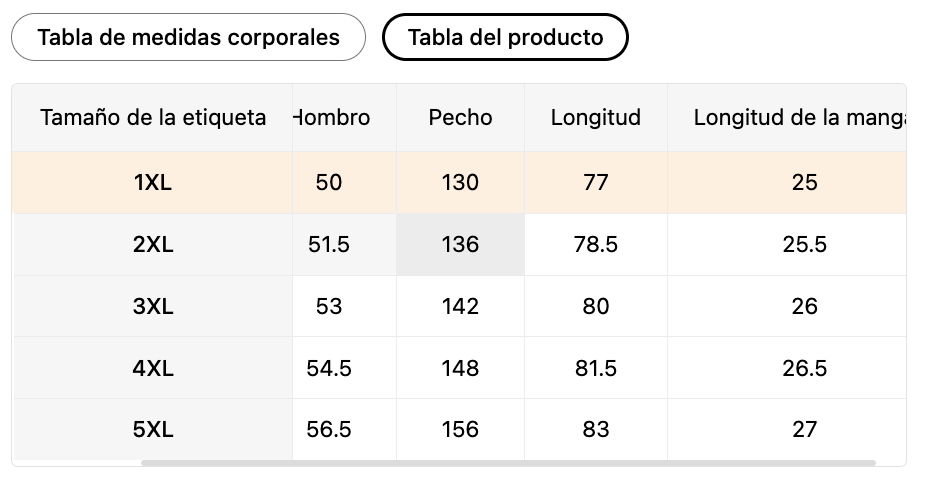The height and width of the screenshot is (486, 928).
Task: Select the 2XL size row label
Action: click(153, 244)
